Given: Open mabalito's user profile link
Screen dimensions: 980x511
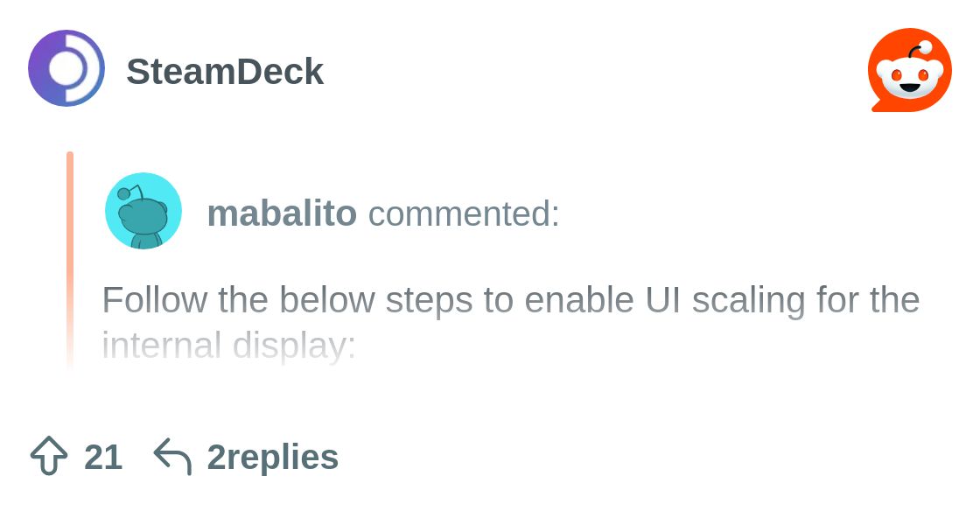Looking at the screenshot, I should 282,213.
